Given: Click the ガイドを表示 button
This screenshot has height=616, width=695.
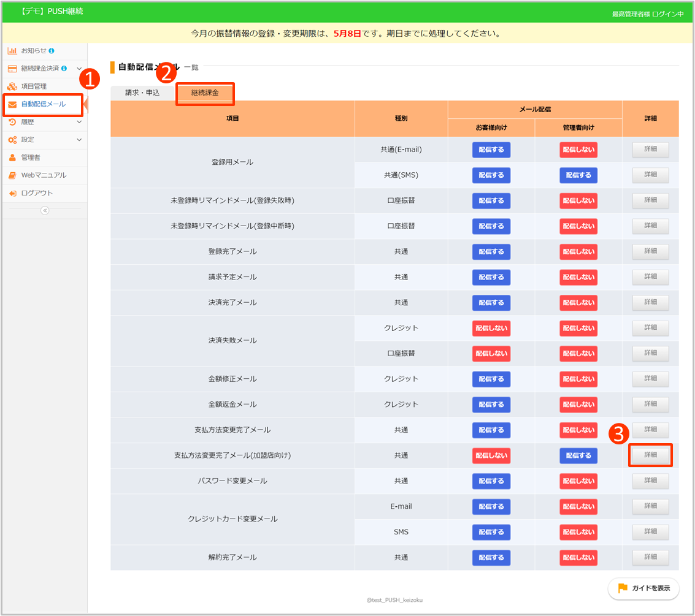Looking at the screenshot, I should point(643,588).
